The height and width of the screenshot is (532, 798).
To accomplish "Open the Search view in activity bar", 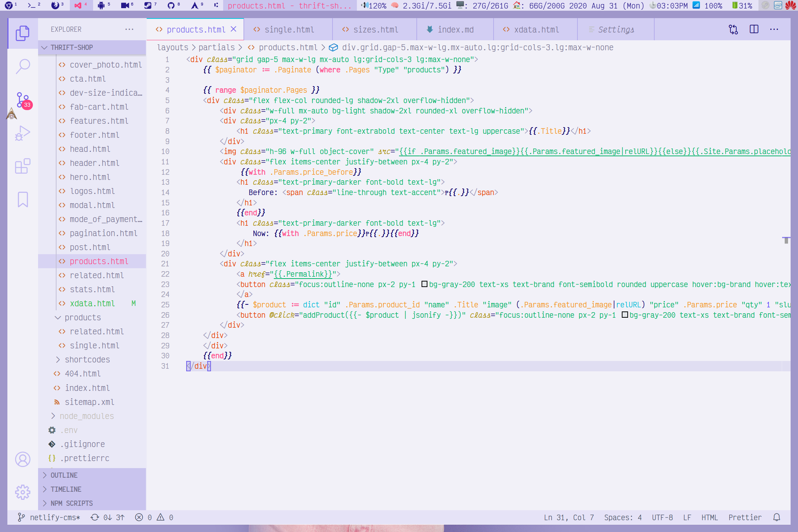I will click(x=23, y=67).
